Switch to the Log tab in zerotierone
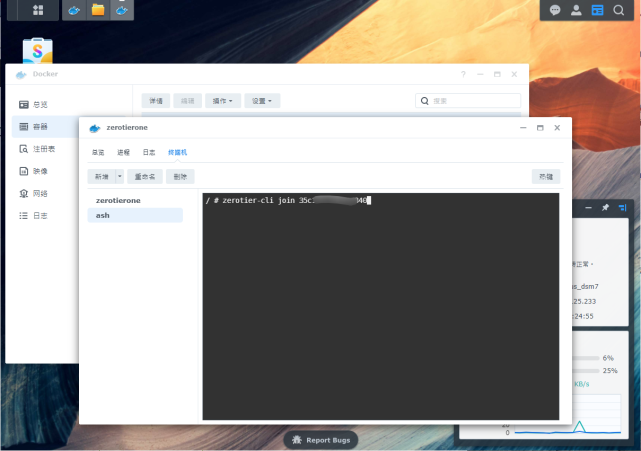The width and height of the screenshot is (641, 451). tap(149, 152)
